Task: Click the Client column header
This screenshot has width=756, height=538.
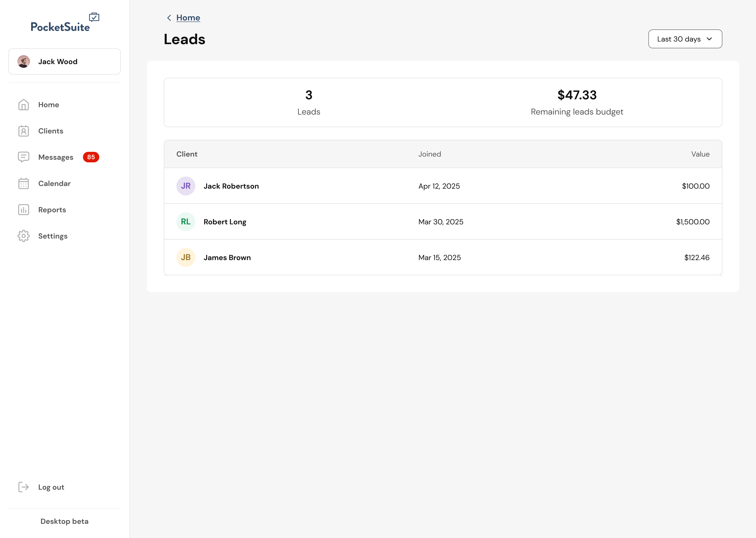Action: (x=187, y=154)
